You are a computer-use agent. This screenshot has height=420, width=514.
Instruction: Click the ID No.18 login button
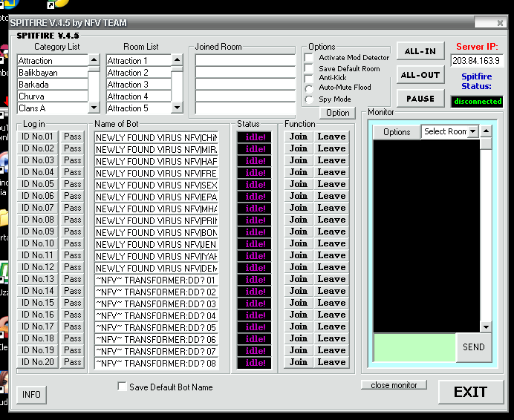[37, 338]
